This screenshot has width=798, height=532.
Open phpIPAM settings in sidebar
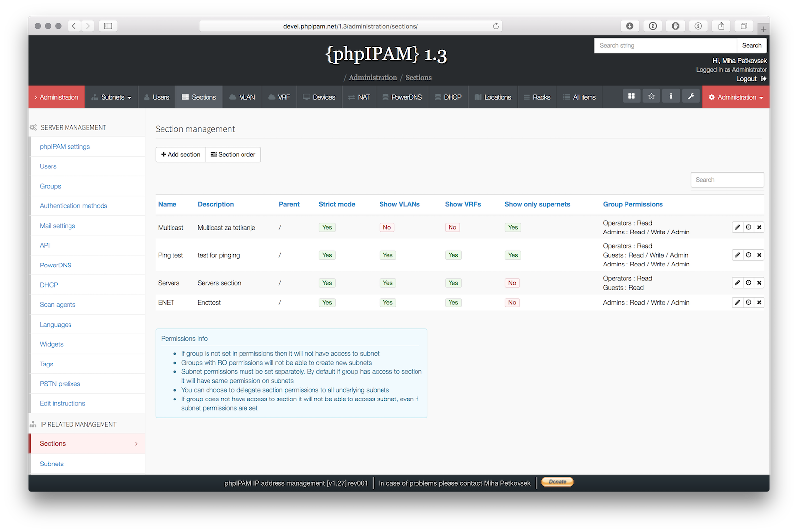coord(65,147)
